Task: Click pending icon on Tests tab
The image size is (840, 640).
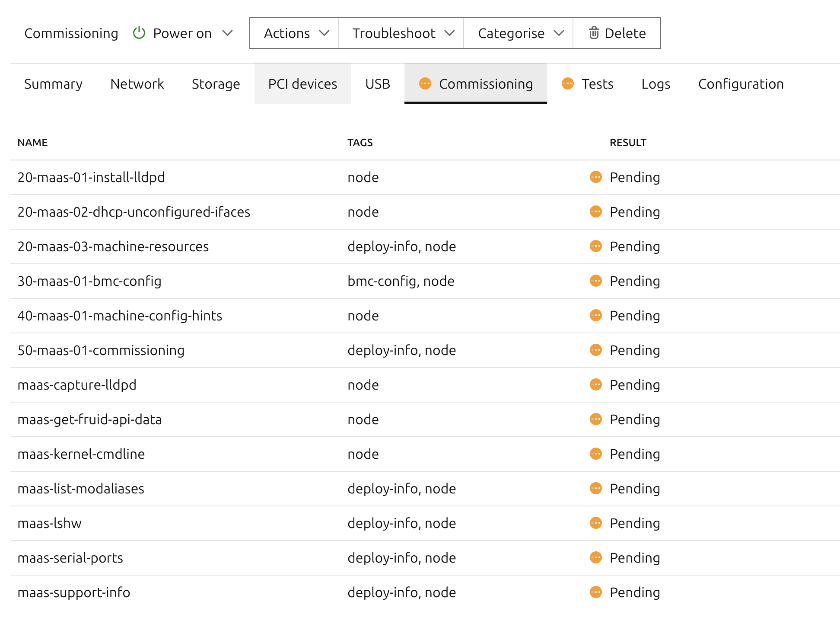Action: point(568,83)
